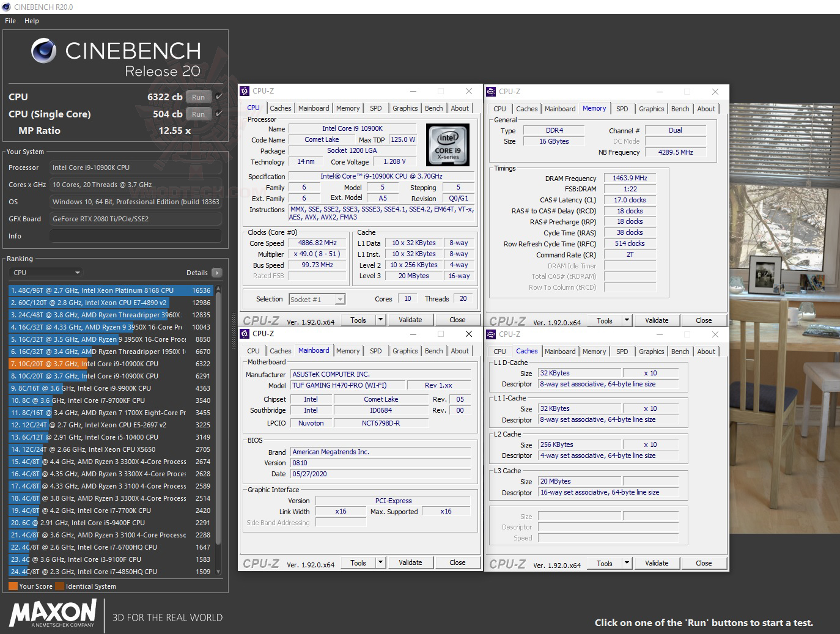840x634 pixels.
Task: Open the Tools dropdown arrow in the Mainboard window
Action: pos(380,562)
